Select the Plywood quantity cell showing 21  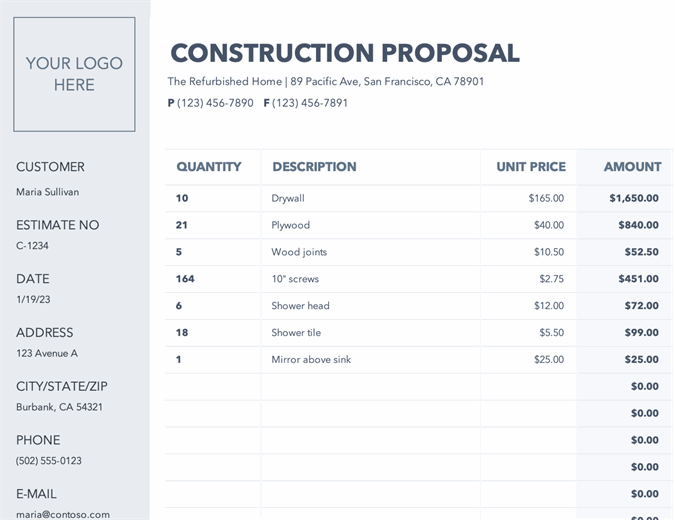click(182, 225)
